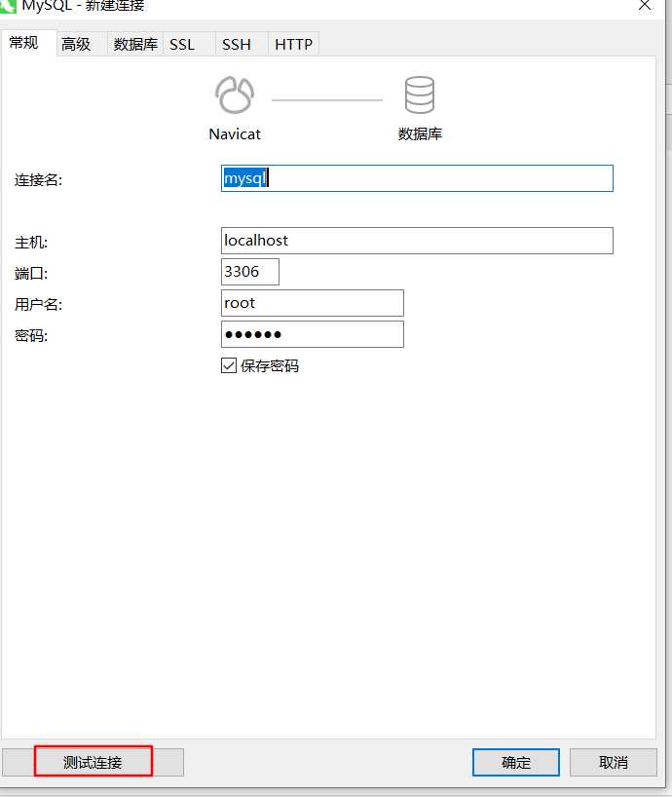672x797 pixels.
Task: Click the Navicat app icon in title bar
Action: click(8, 6)
